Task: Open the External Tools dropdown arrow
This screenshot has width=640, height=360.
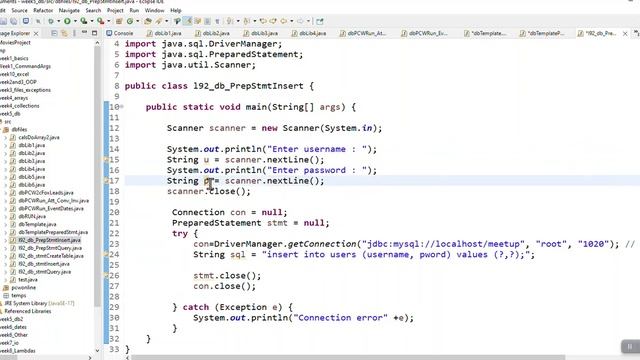Action: click(x=109, y=21)
